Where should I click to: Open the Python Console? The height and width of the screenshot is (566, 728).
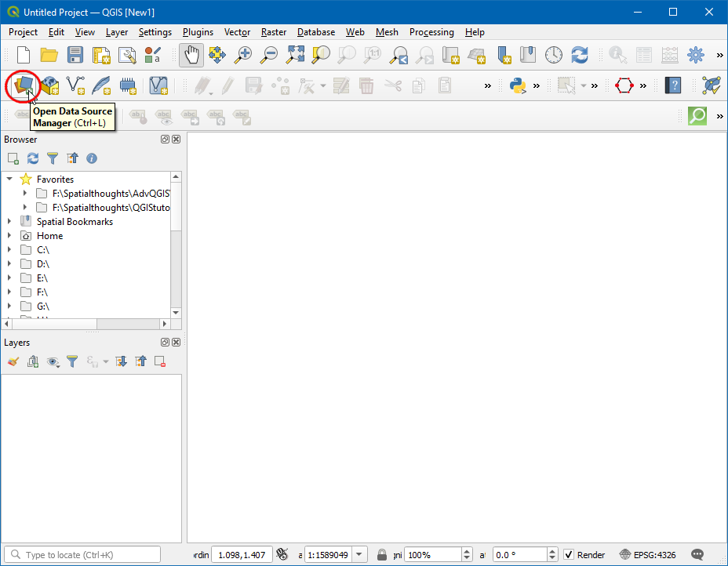click(x=517, y=85)
